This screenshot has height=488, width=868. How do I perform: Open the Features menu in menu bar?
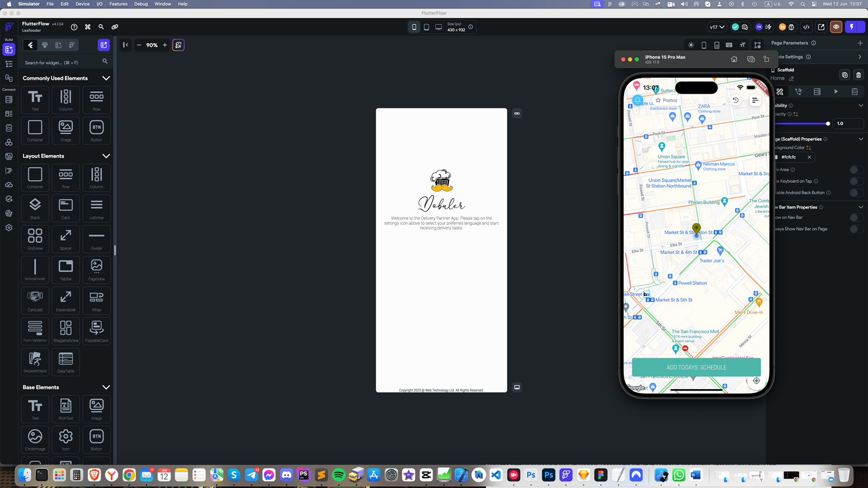point(118,4)
